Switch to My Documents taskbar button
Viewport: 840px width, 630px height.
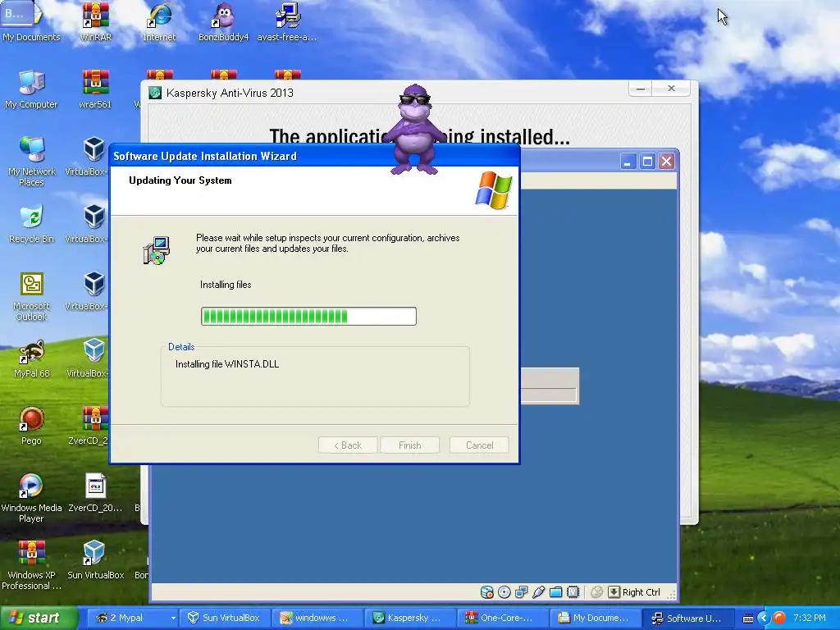pyautogui.click(x=596, y=618)
